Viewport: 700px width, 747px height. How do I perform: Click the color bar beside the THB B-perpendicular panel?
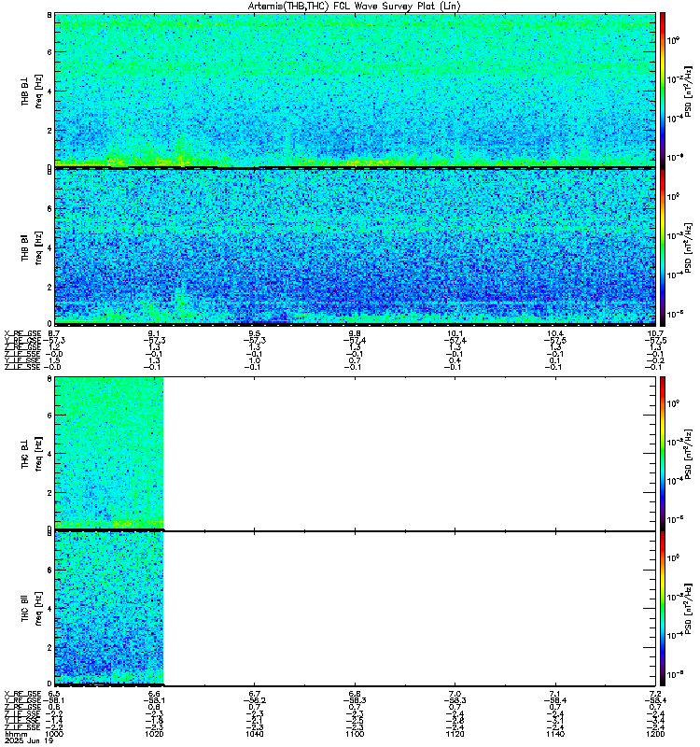(x=663, y=90)
